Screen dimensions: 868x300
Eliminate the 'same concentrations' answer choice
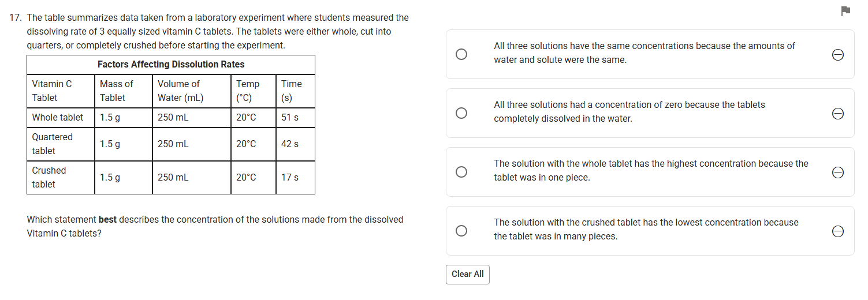coord(838,54)
